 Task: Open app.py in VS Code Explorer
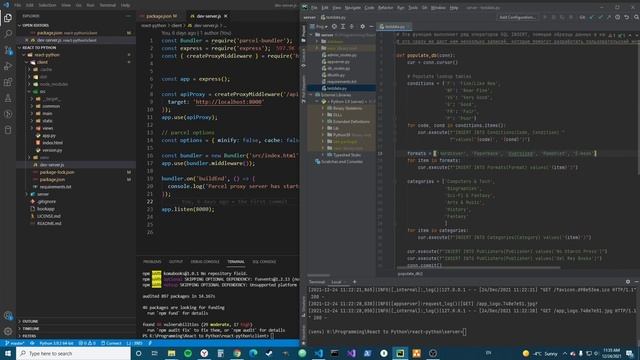pos(49,136)
